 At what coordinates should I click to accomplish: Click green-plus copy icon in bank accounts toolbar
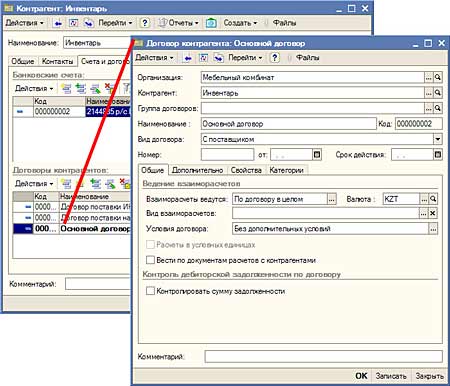[80, 89]
